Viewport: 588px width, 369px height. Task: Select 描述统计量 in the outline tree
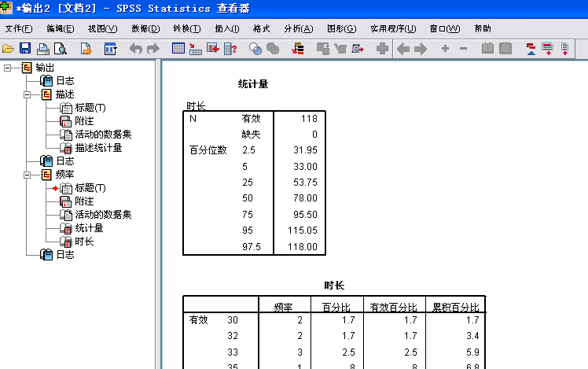[98, 148]
